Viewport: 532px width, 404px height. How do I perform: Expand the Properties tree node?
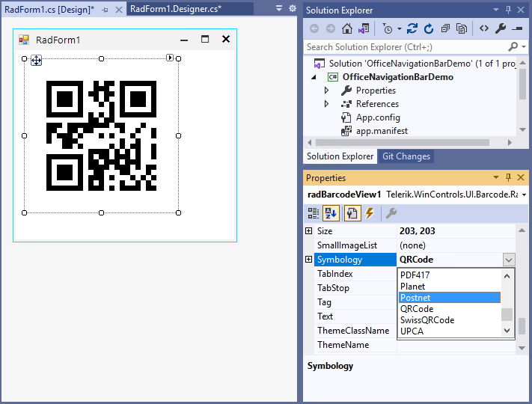326,91
